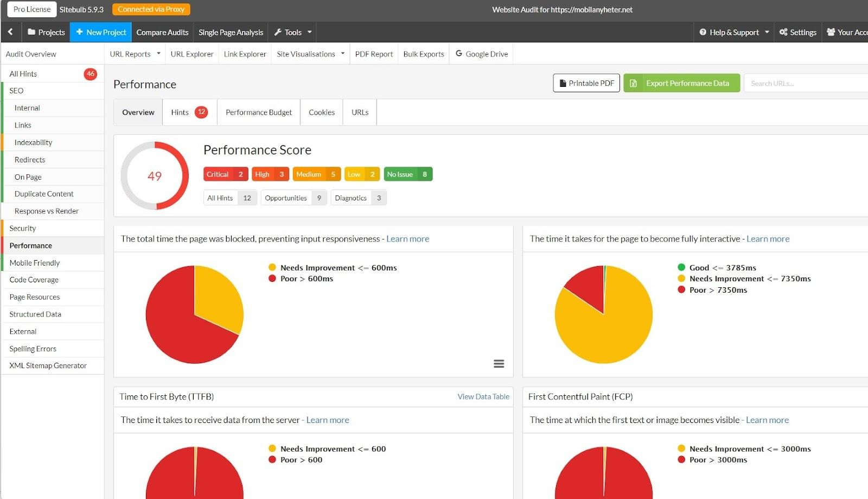Image resolution: width=868 pixels, height=499 pixels.
Task: Click the Your Account users icon
Action: coord(831,32)
